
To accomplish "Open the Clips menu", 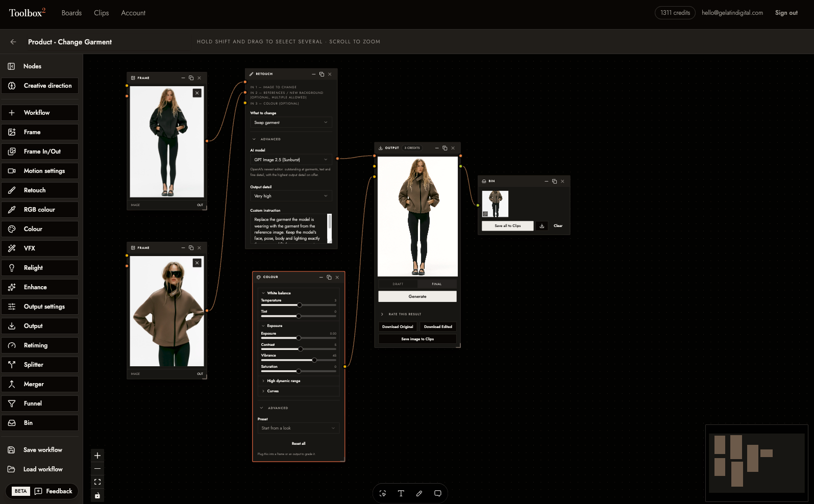I will [102, 13].
